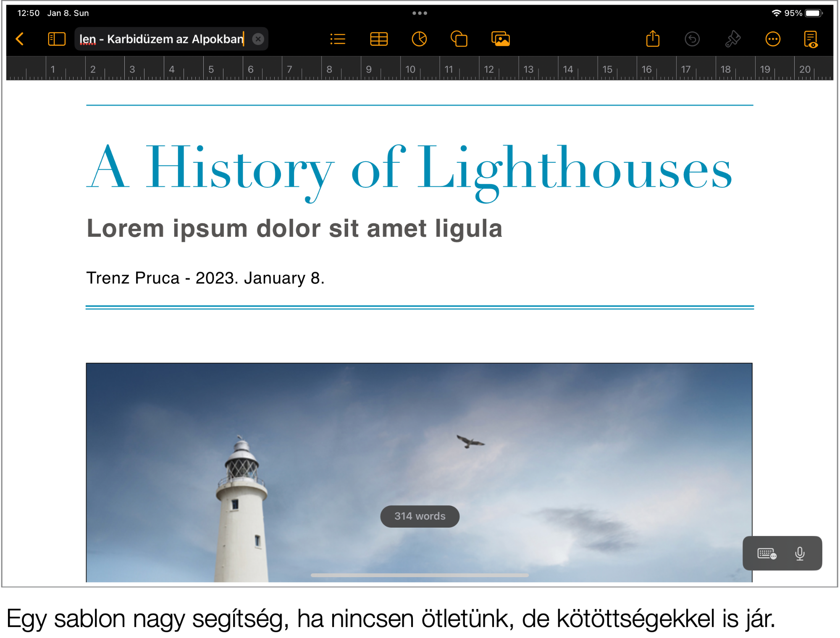The height and width of the screenshot is (638, 840).
Task: Tap the back arrow to documents
Action: (19, 39)
